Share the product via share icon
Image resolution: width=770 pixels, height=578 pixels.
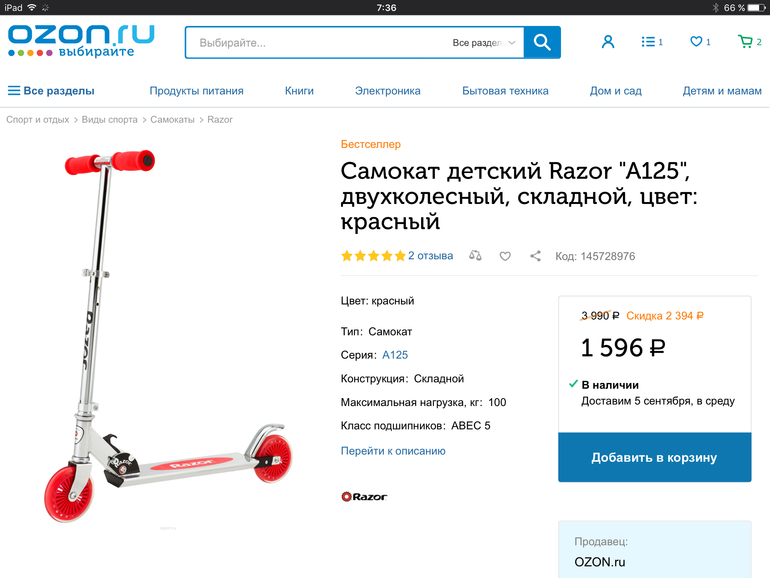[535, 256]
